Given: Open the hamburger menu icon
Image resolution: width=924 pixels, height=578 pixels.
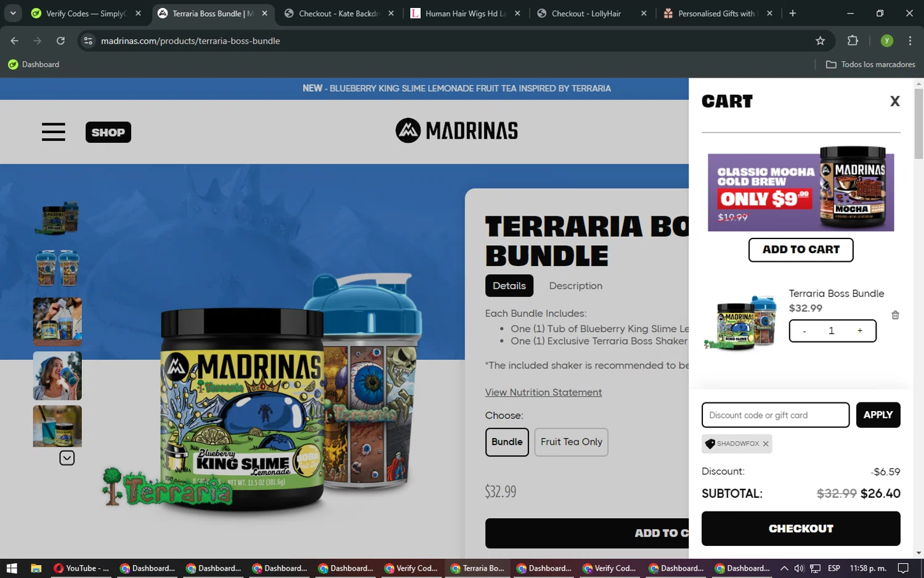Looking at the screenshot, I should coord(54,132).
